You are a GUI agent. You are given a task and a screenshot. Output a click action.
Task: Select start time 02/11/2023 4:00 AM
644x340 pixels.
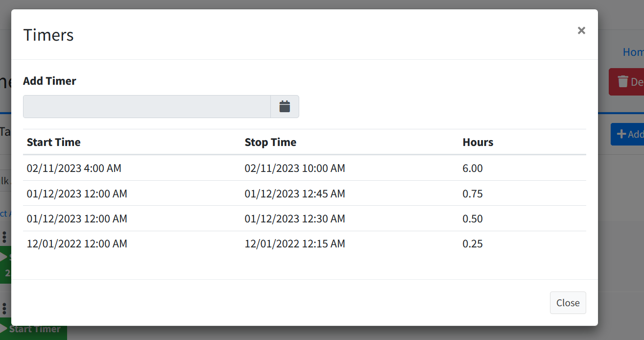pos(74,169)
